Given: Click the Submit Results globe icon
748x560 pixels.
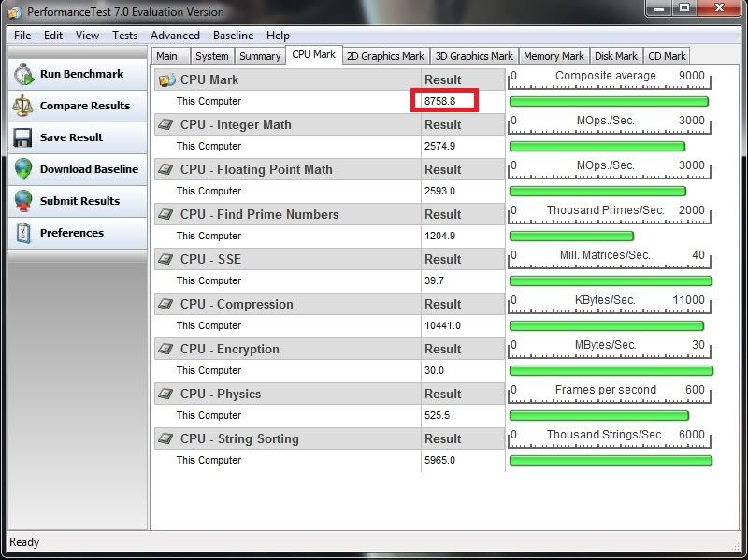Looking at the screenshot, I should (x=22, y=201).
